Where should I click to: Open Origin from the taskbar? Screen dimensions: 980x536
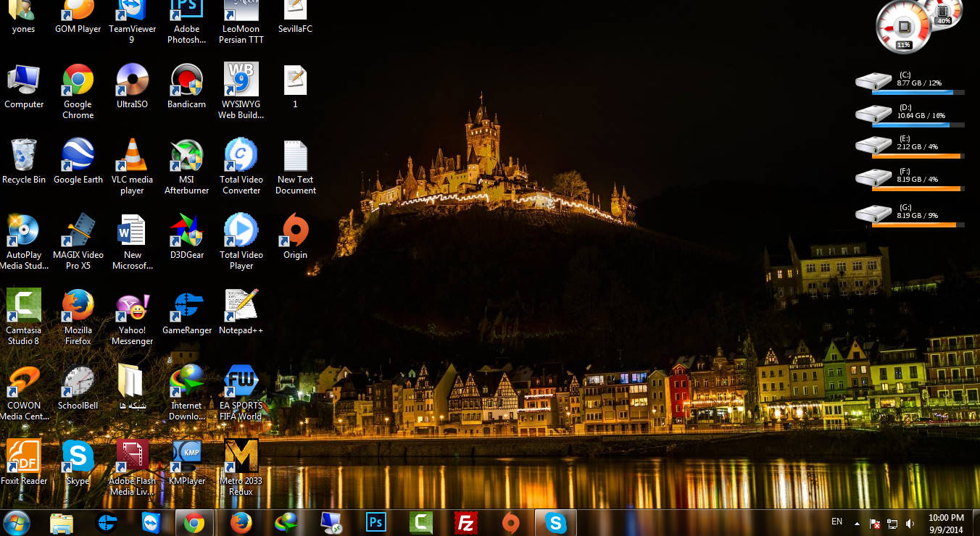510,522
